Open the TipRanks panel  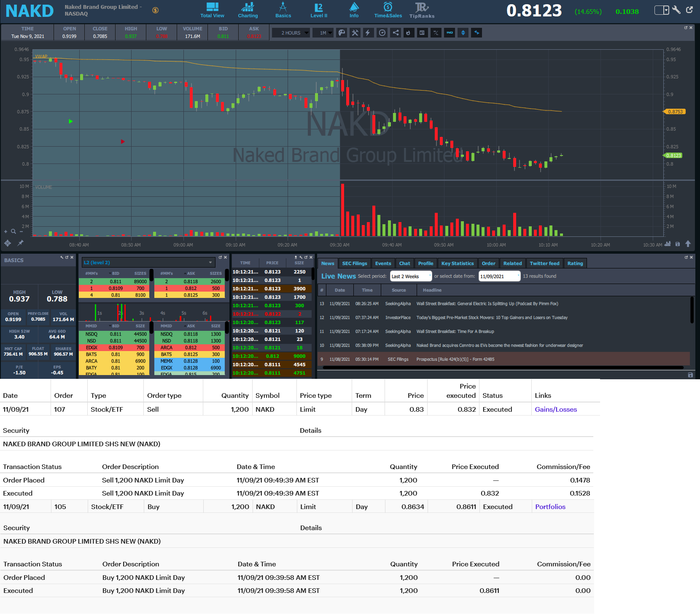[x=422, y=10]
